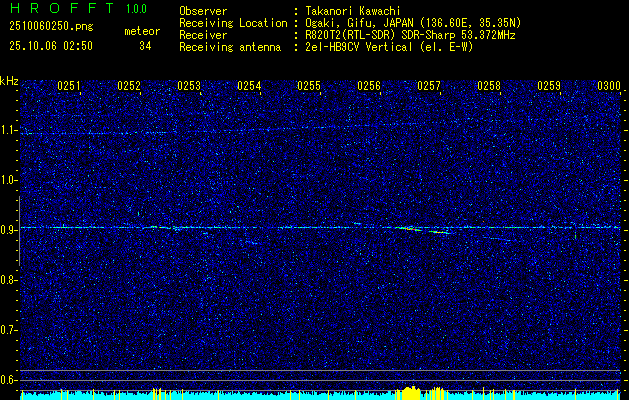Select the 0.7 frequency axis label
Image resolution: width=629 pixels, height=400 pixels.
click(9, 329)
